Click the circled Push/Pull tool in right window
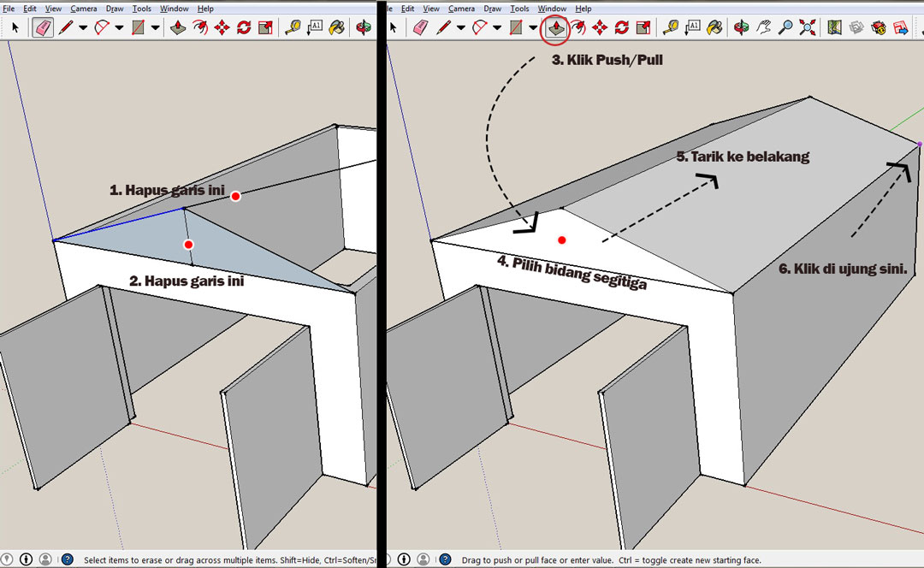The height and width of the screenshot is (568, 924). (x=556, y=27)
